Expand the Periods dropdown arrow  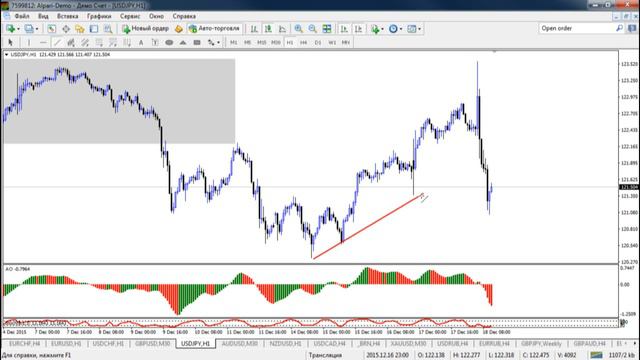click(x=401, y=29)
